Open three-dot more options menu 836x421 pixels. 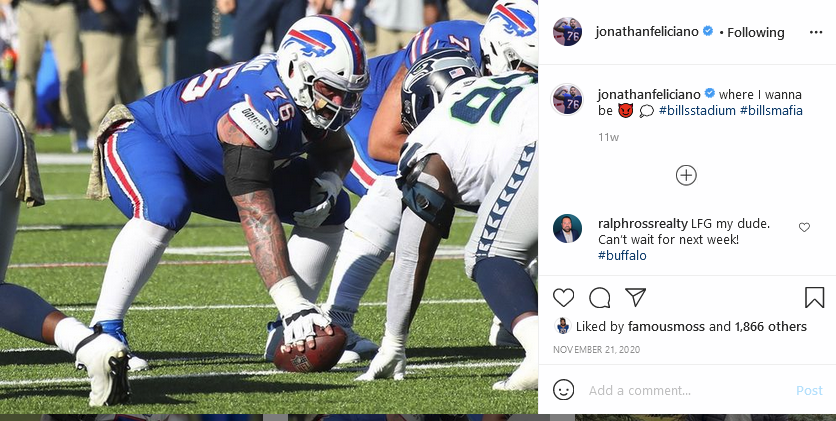pos(816,33)
